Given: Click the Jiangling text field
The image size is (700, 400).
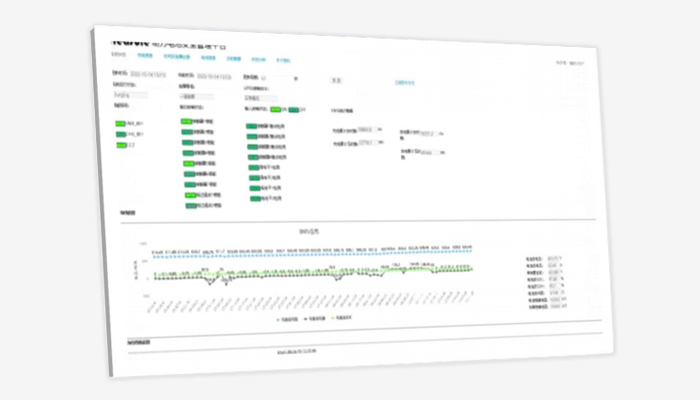Looking at the screenshot, I should coord(130,95).
